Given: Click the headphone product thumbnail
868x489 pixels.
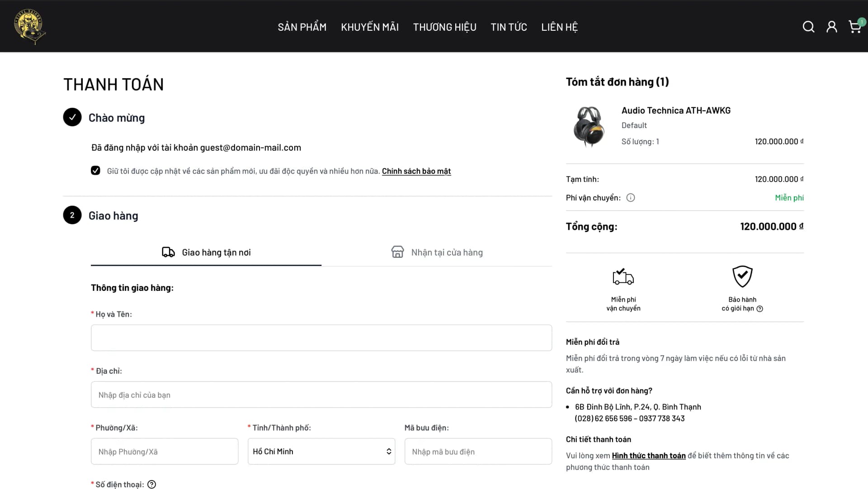Looking at the screenshot, I should (589, 127).
